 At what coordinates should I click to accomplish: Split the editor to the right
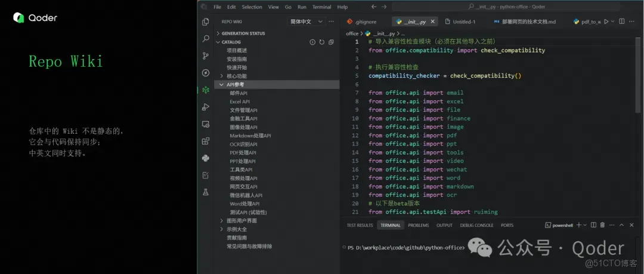[x=622, y=21]
